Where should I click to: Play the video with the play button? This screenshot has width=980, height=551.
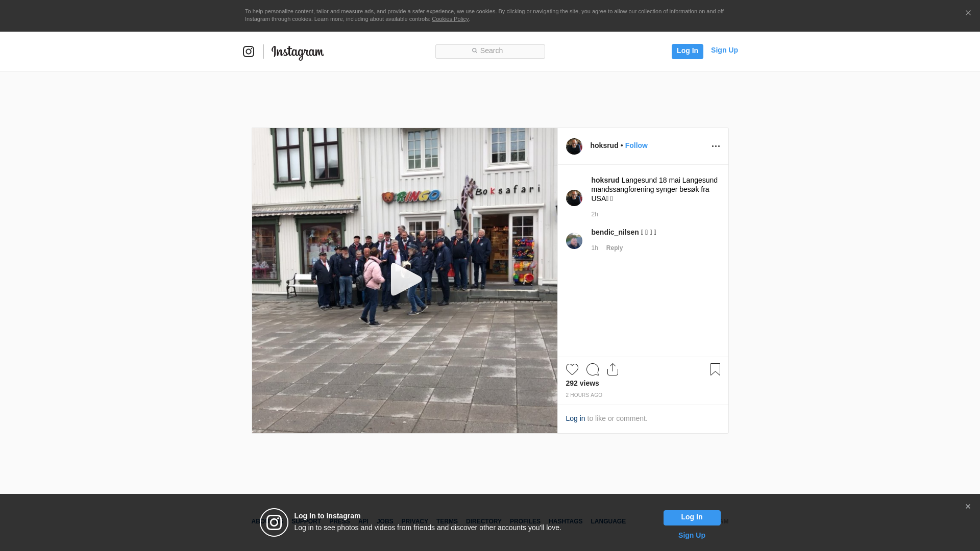click(405, 280)
